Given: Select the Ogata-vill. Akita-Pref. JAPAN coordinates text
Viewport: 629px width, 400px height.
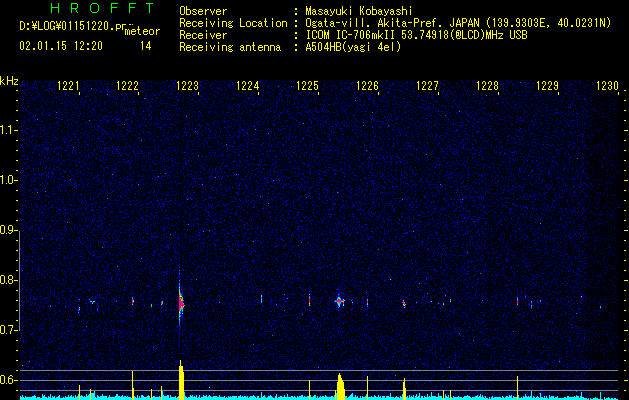Looking at the screenshot, I should pos(458,23).
